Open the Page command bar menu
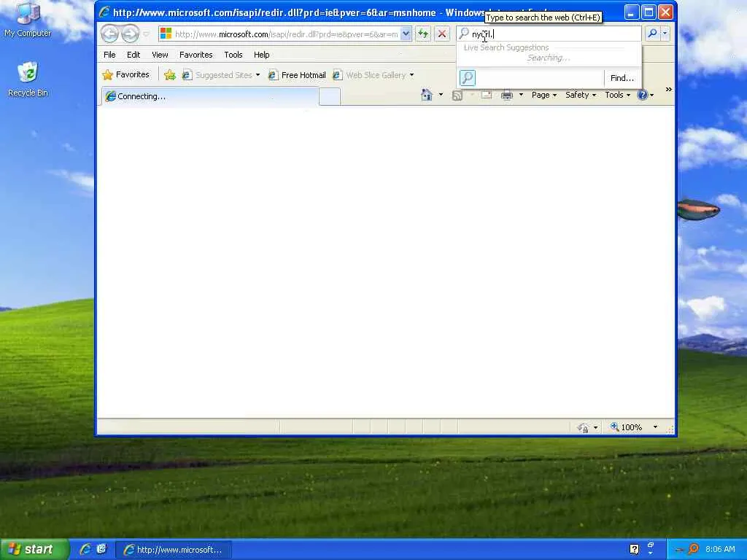The height and width of the screenshot is (560, 747). pyautogui.click(x=544, y=95)
